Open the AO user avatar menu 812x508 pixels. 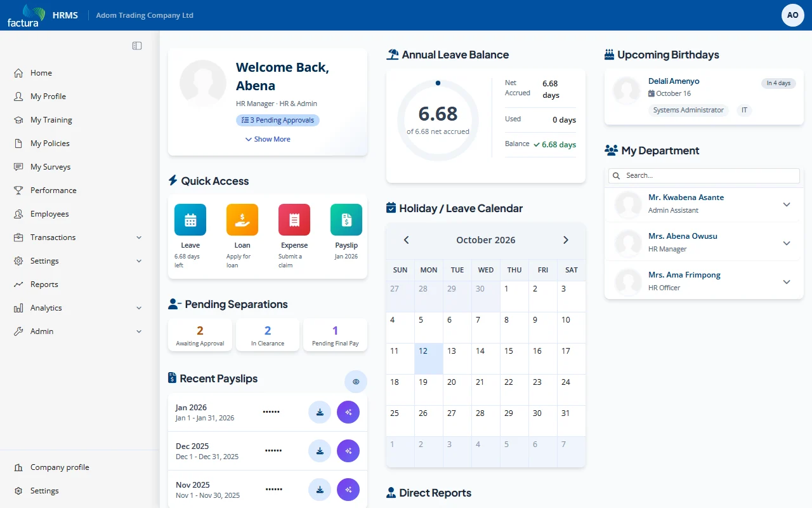point(793,15)
